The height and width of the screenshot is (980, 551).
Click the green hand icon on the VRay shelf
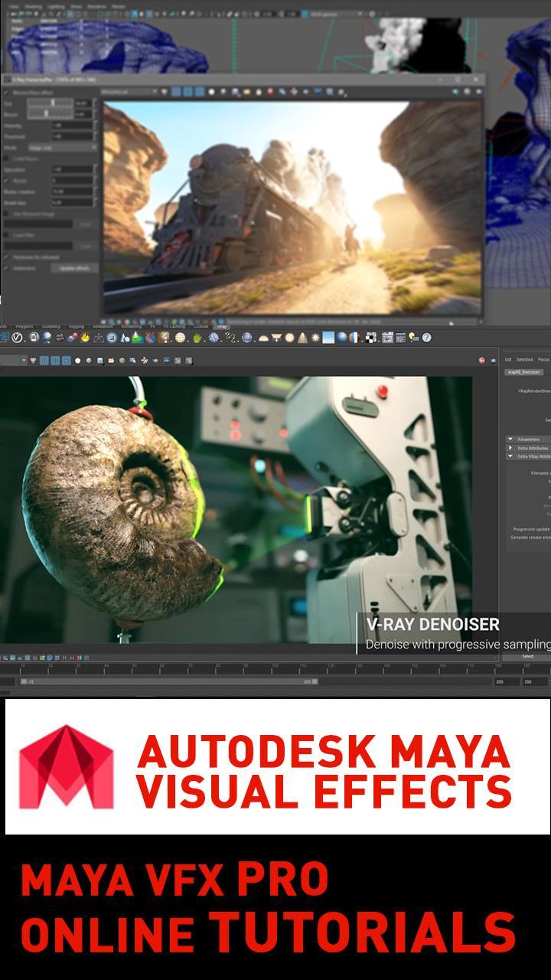point(196,338)
